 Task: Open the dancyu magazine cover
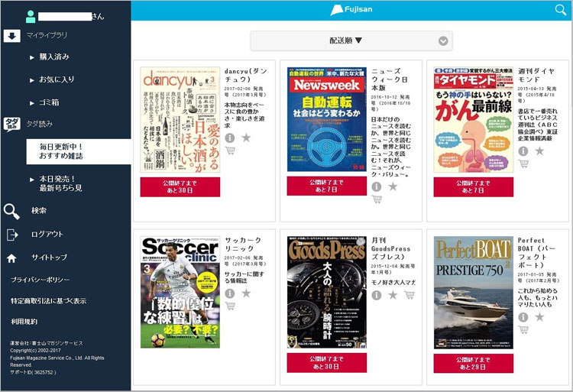tap(180, 119)
